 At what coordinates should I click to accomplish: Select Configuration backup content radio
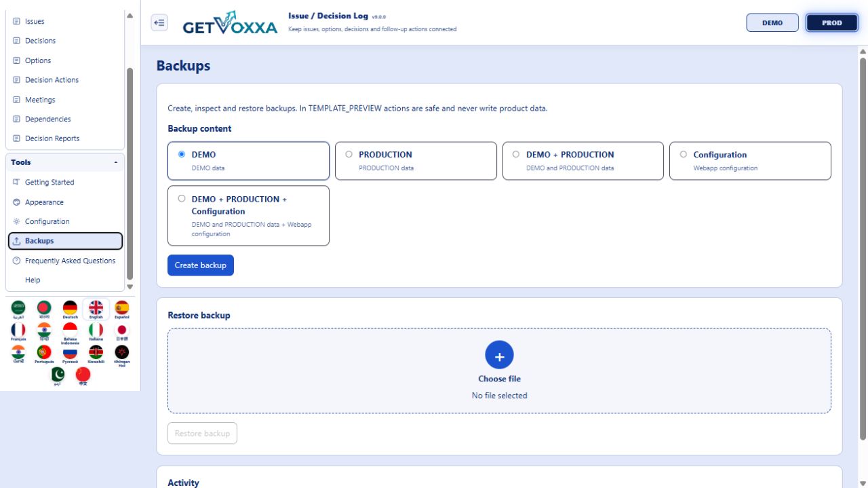750,161
